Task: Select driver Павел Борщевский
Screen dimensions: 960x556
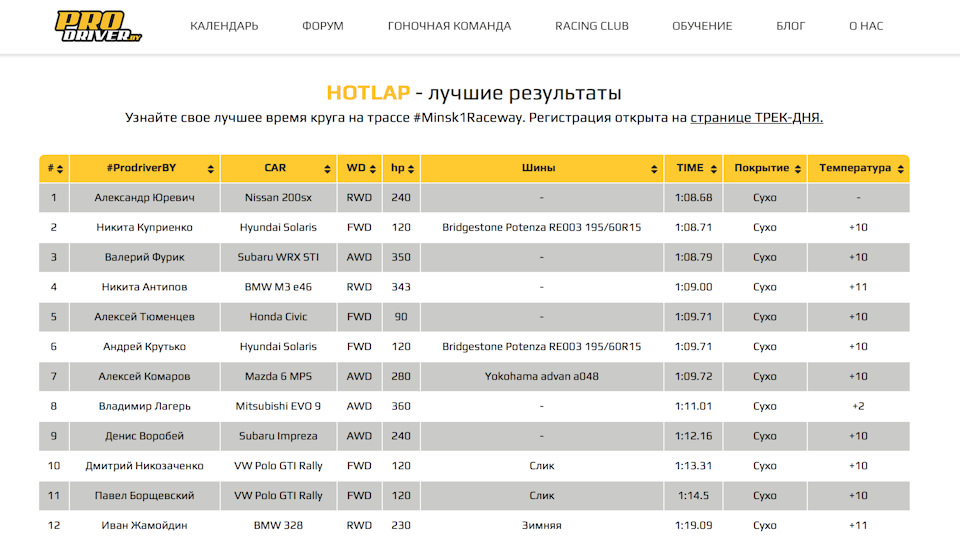Action: (x=144, y=495)
